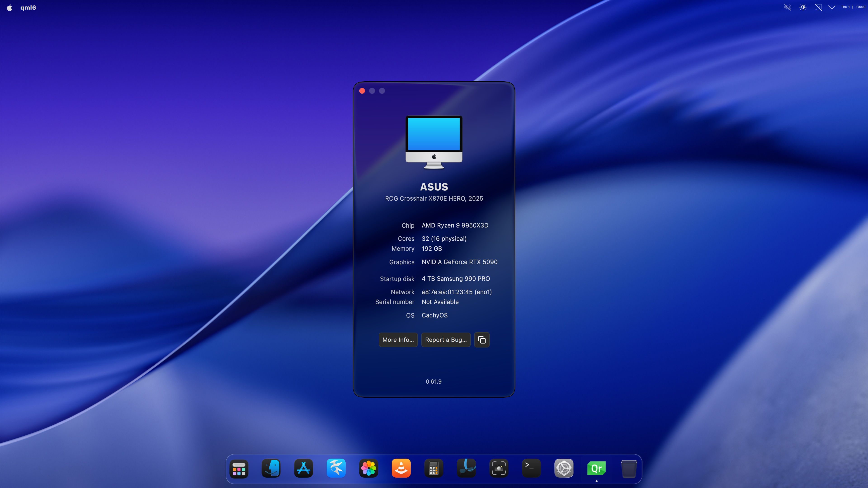Expand the hidden tray icons chevron

(x=832, y=7)
